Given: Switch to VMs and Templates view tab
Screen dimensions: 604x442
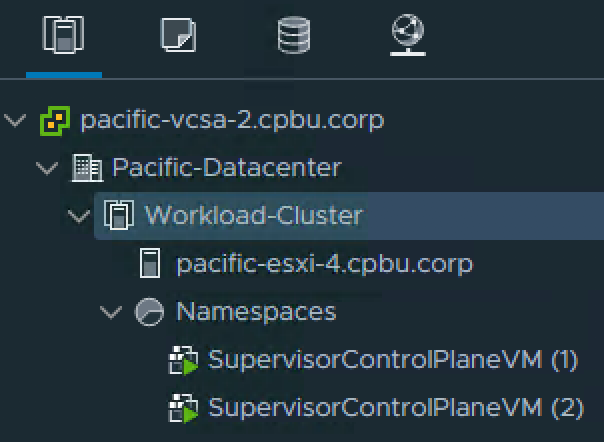Looking at the screenshot, I should (178, 36).
